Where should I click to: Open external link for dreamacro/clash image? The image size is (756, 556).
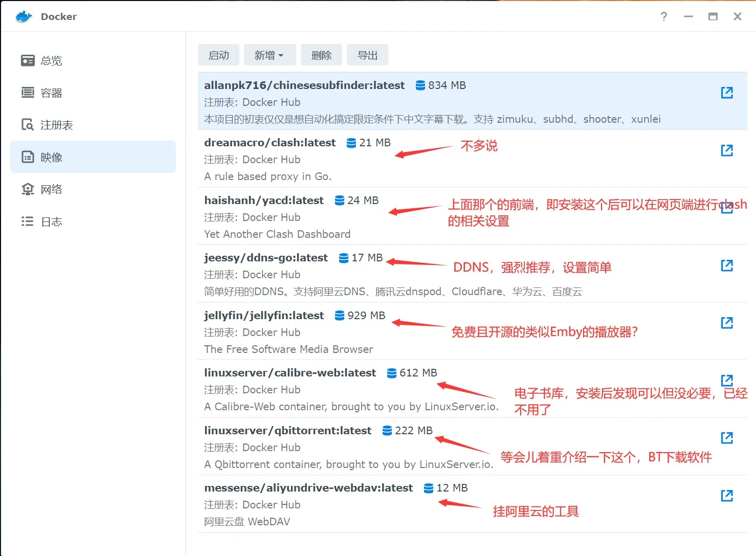click(727, 150)
